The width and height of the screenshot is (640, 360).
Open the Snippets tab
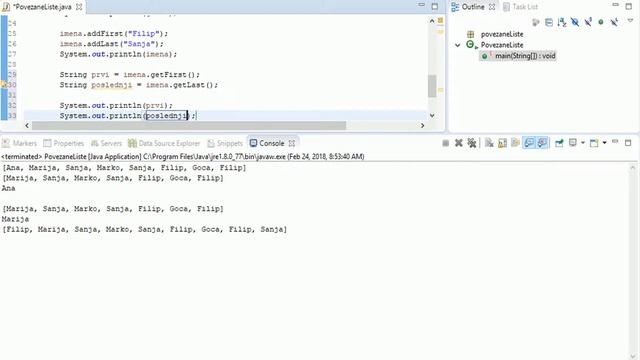click(225, 143)
